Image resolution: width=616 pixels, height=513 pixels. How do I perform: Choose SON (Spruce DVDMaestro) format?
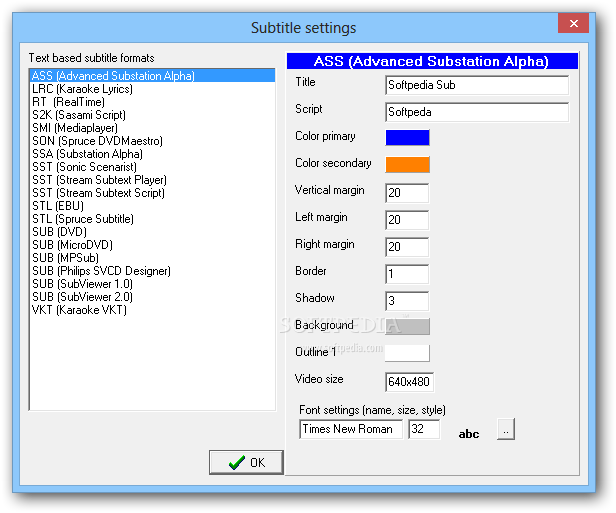[152, 141]
